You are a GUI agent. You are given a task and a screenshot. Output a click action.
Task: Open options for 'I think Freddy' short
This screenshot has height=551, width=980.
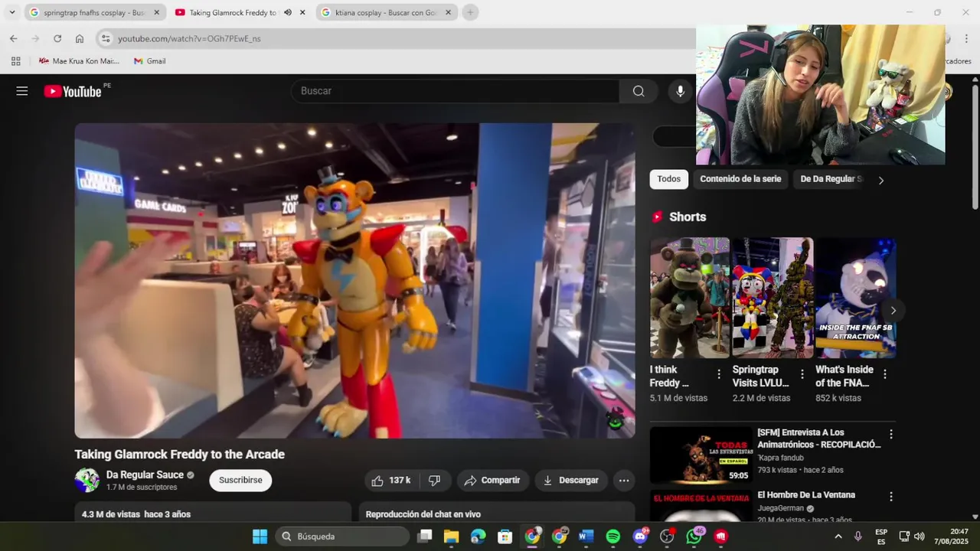pos(719,374)
